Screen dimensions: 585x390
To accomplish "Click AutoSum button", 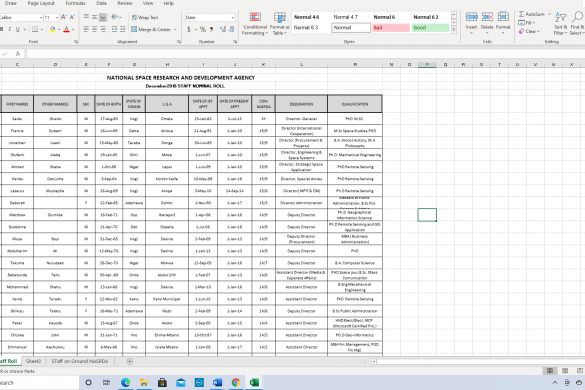I will coord(532,14).
